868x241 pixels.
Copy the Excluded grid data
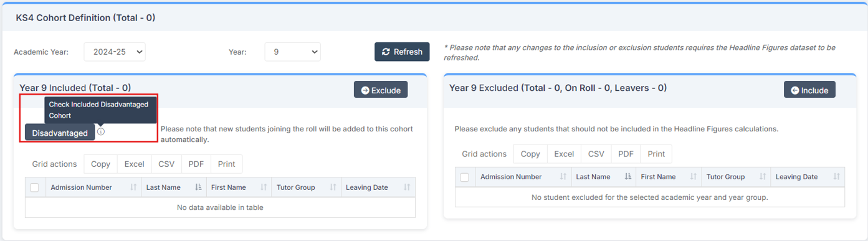[530, 154]
